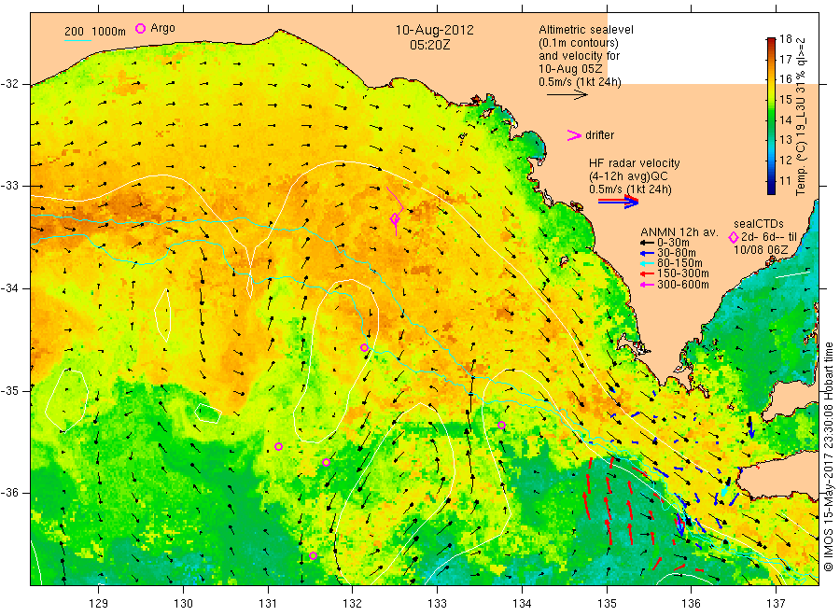
Task: Click the time stamp 05:20Z
Action: tap(429, 45)
